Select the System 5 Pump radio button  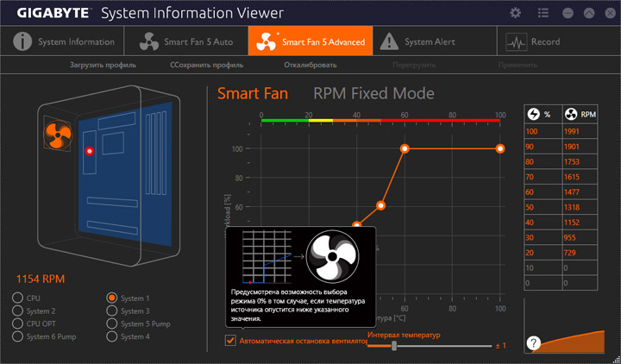[x=111, y=323]
